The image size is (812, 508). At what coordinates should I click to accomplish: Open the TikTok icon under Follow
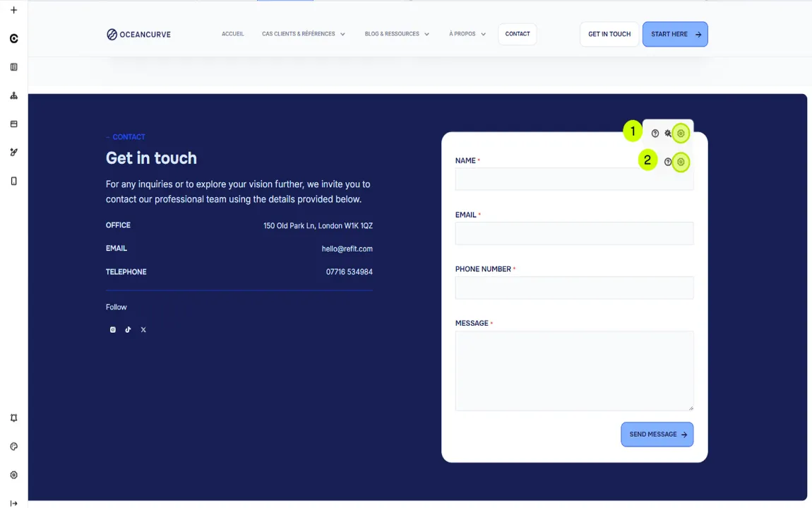(128, 330)
